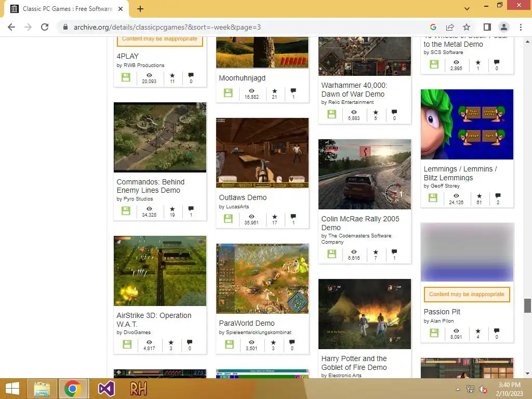
Task: Open the Moorhuhnjagd title link
Action: [x=242, y=78]
